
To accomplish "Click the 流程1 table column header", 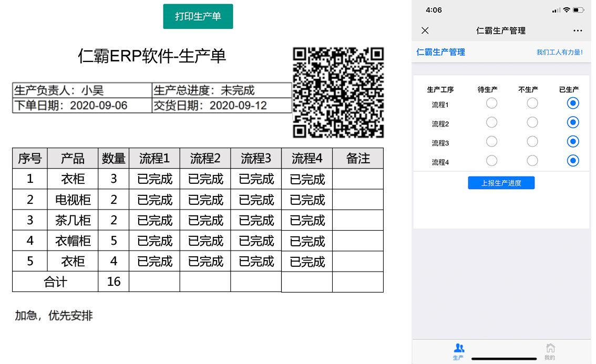I will coord(155,158).
